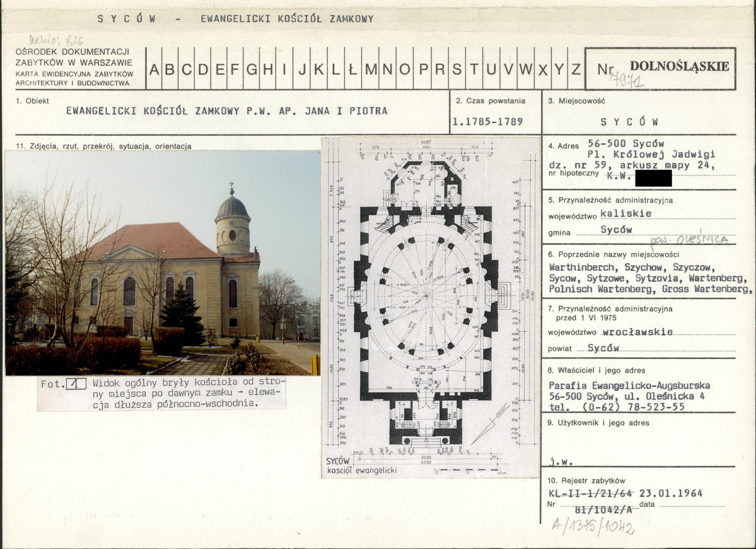Click the SYCÓW locality field value
The image size is (756, 549).
[x=629, y=122]
